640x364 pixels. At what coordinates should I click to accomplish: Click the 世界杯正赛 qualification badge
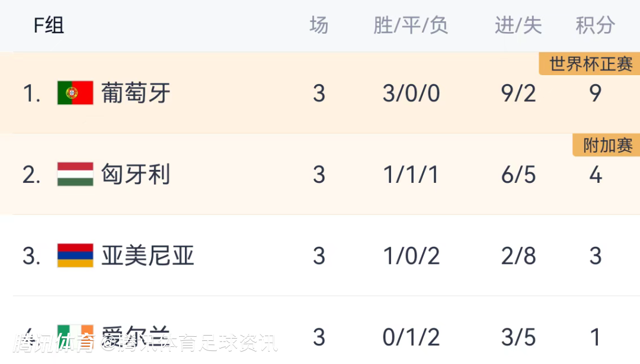click(x=590, y=64)
